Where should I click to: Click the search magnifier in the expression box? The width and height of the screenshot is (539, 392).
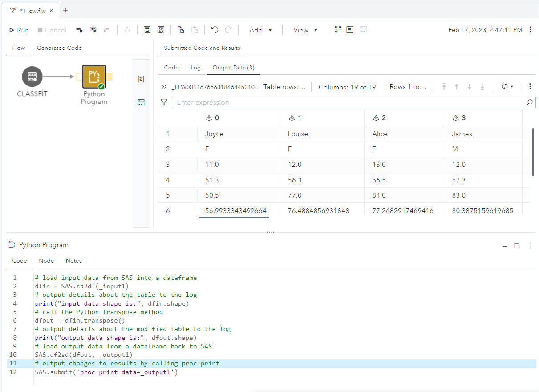pos(529,102)
